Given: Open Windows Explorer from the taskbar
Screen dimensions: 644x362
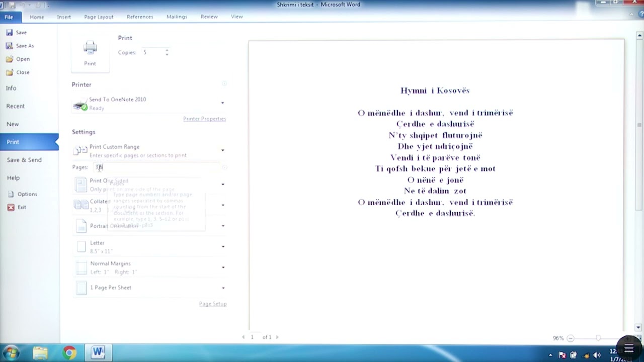Looking at the screenshot, I should [40, 353].
